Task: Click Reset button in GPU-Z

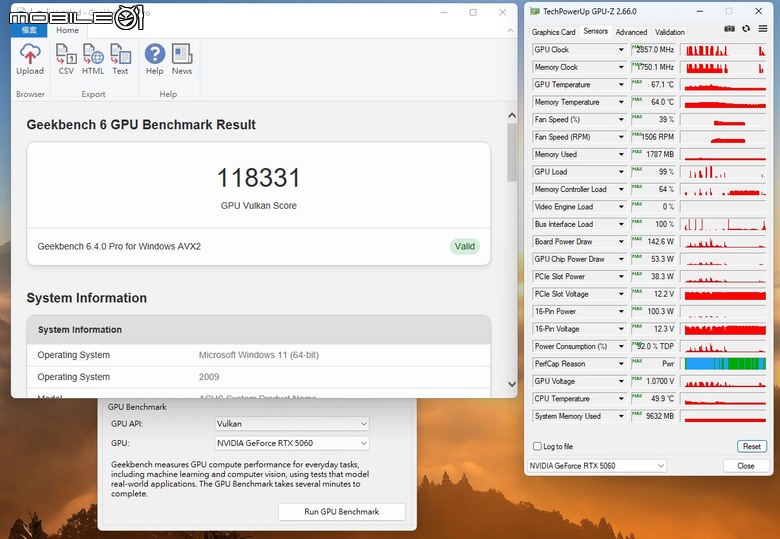Action: tap(752, 447)
